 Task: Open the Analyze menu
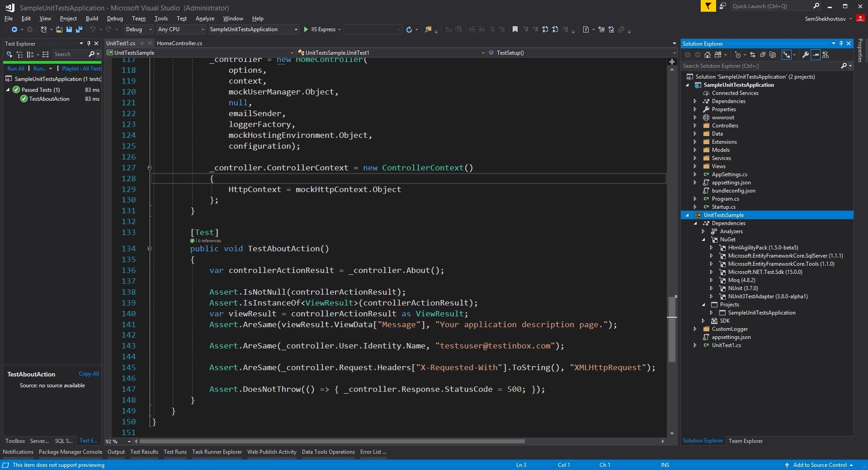205,19
